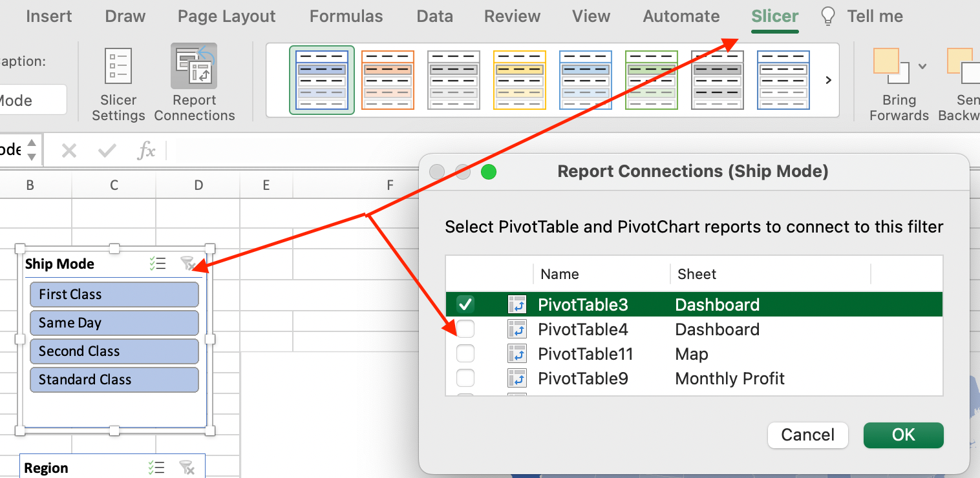Click PivotTable11 row icon

(x=517, y=354)
